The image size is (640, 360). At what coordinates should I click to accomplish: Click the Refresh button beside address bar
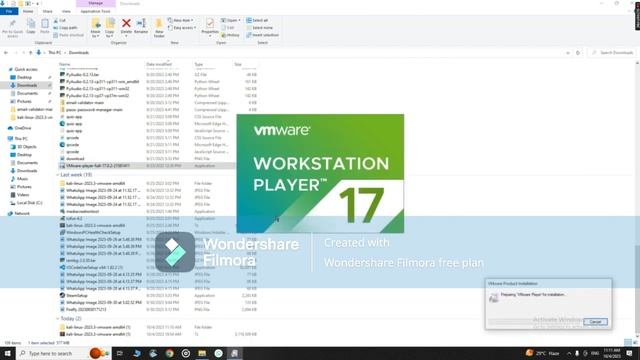click(578, 53)
